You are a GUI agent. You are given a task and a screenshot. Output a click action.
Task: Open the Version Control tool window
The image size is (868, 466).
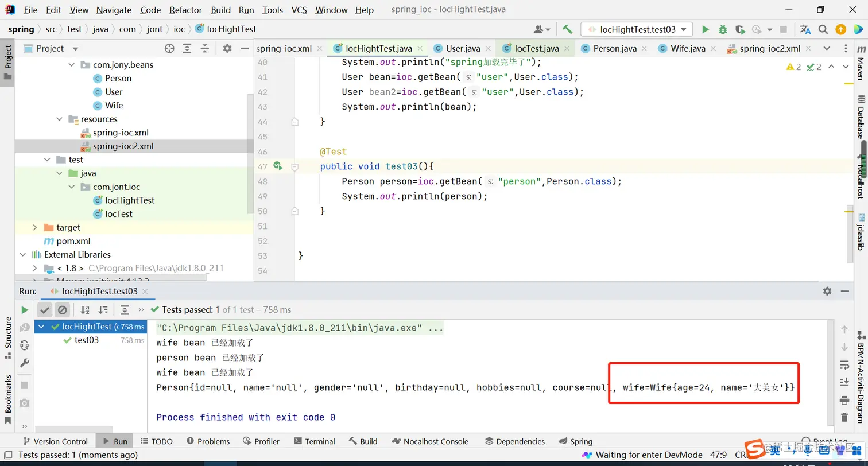[x=55, y=441]
